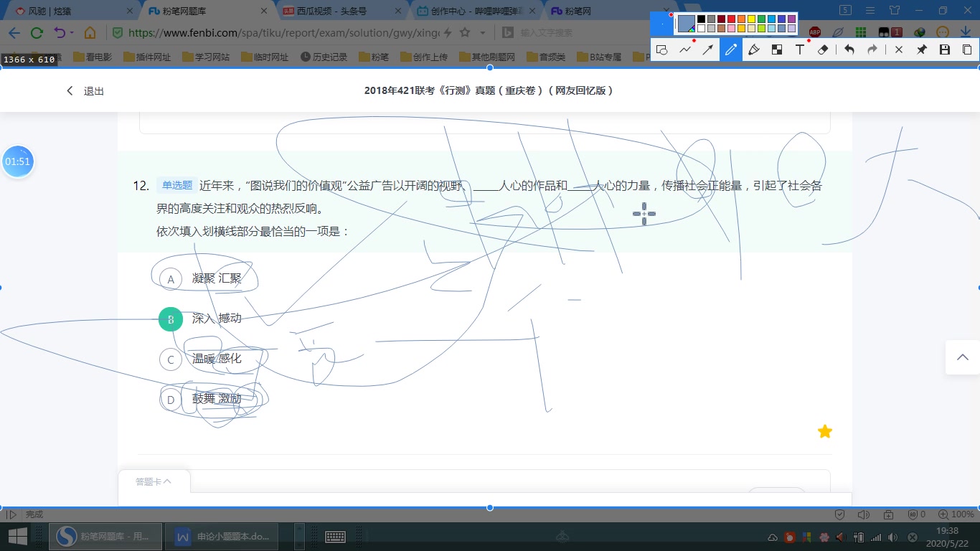
Task: Select the Pencil annotation tool
Action: point(730,50)
